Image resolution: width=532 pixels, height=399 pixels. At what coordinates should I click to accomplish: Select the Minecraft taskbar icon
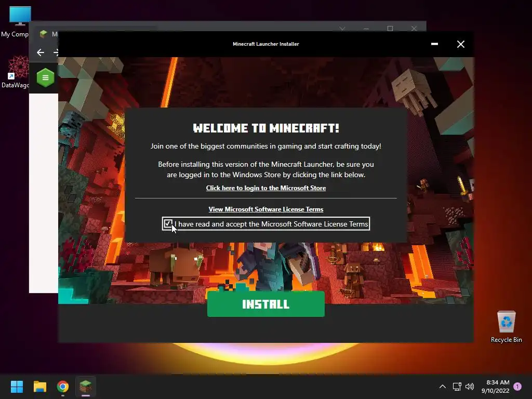point(86,387)
